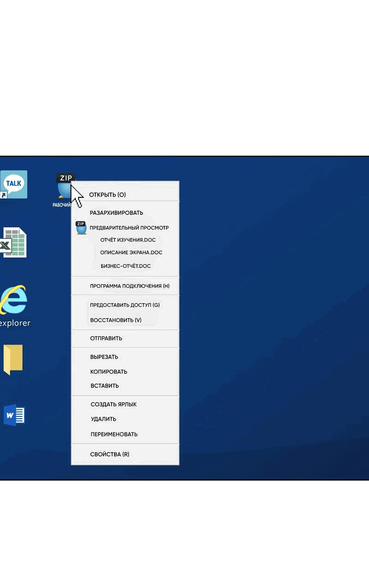
Task: Click the explorer label under Internet Explorer icon
Action: [15, 323]
